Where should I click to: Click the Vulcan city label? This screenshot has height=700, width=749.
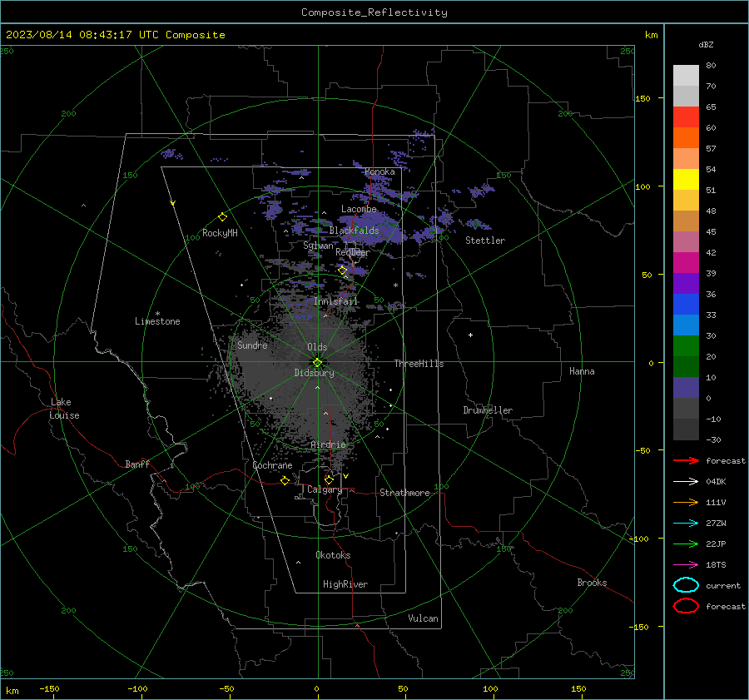[424, 618]
